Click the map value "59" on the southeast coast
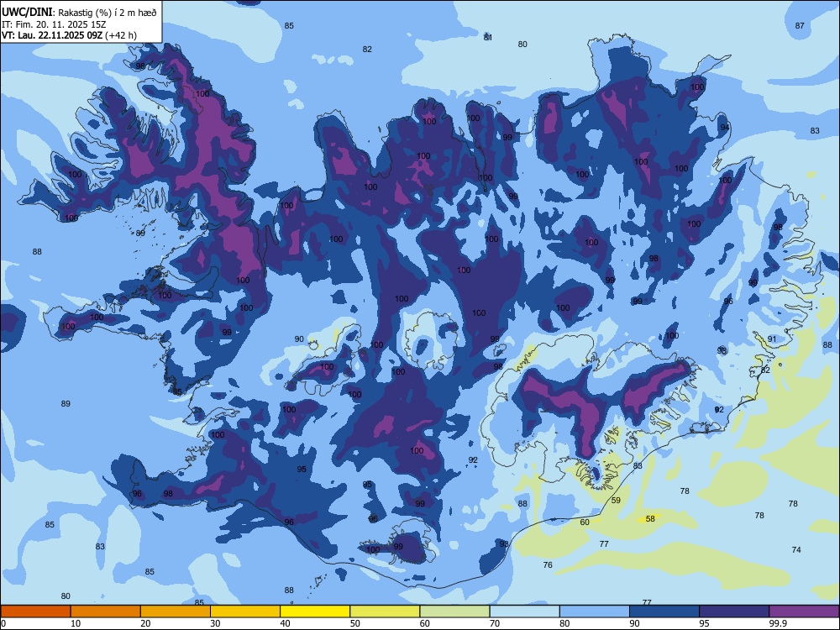 tap(616, 501)
